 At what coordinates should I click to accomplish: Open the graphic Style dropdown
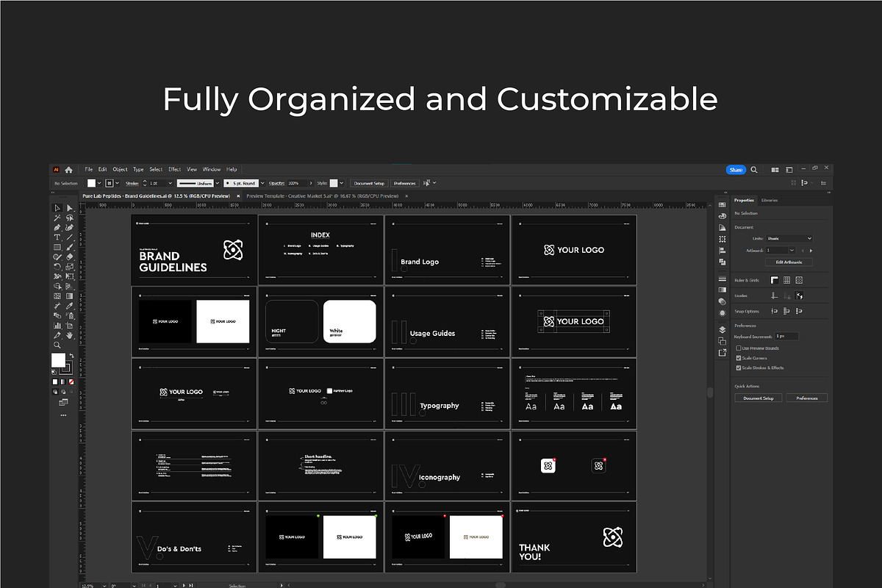pos(342,183)
